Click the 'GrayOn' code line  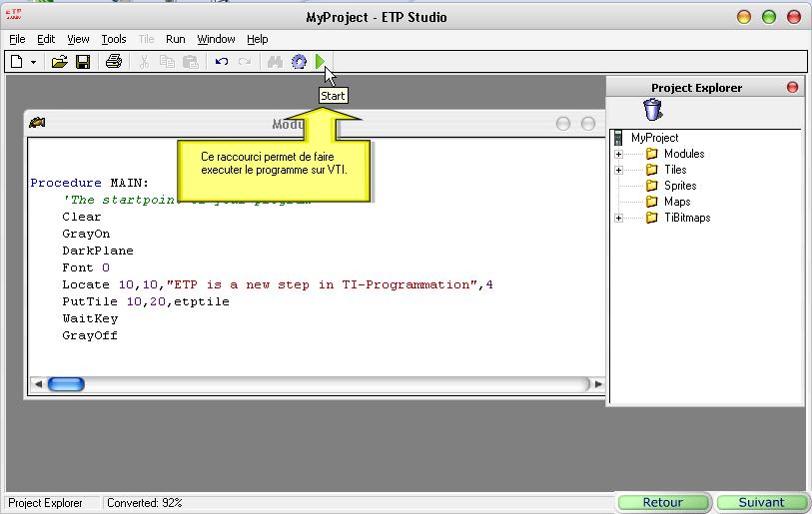[x=86, y=234]
